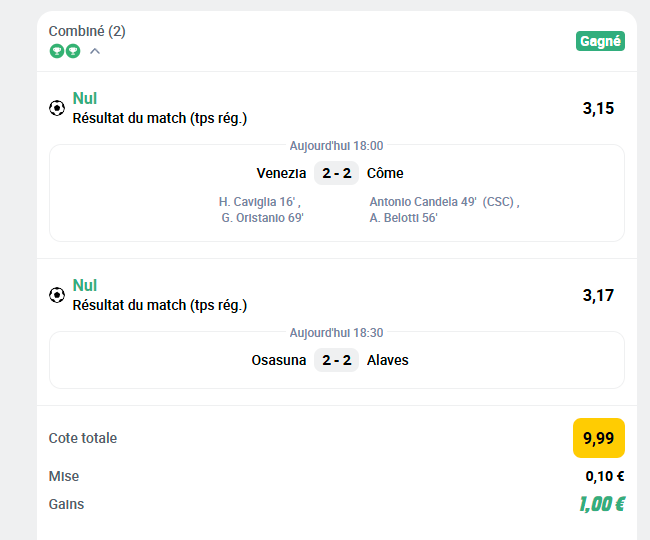Click the second green trophy icon
Viewport: 650px width, 540px height.
tap(73, 51)
